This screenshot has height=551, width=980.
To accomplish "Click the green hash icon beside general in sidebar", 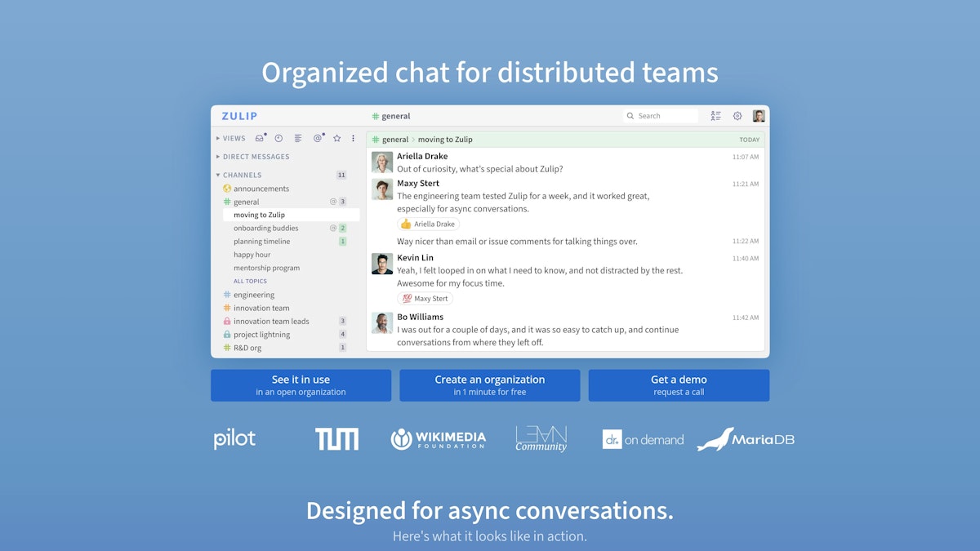I will click(x=227, y=202).
